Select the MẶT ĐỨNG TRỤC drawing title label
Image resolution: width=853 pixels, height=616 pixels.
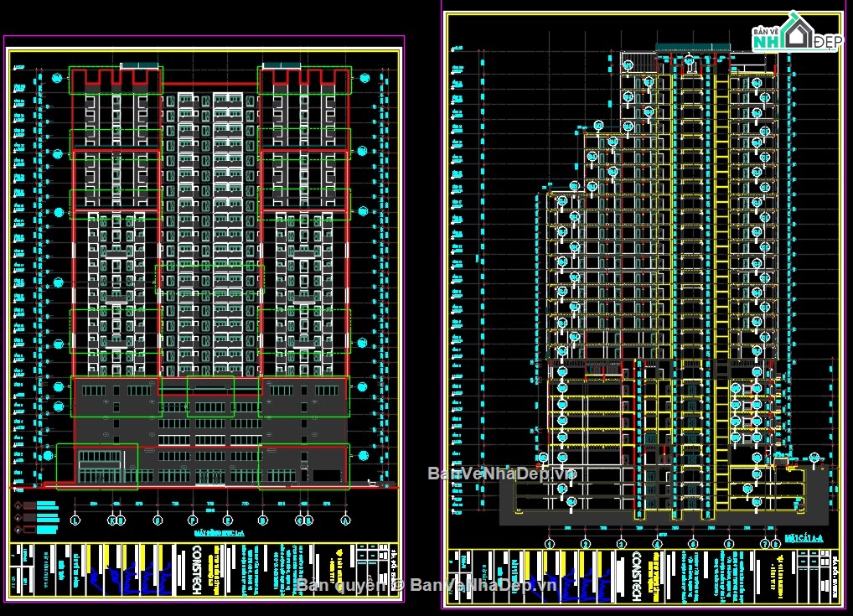218,533
